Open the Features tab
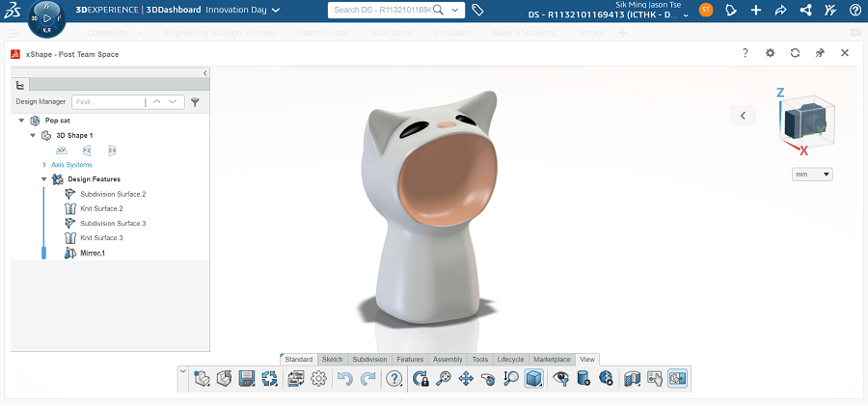Viewport: 868px width, 406px height. pos(410,359)
